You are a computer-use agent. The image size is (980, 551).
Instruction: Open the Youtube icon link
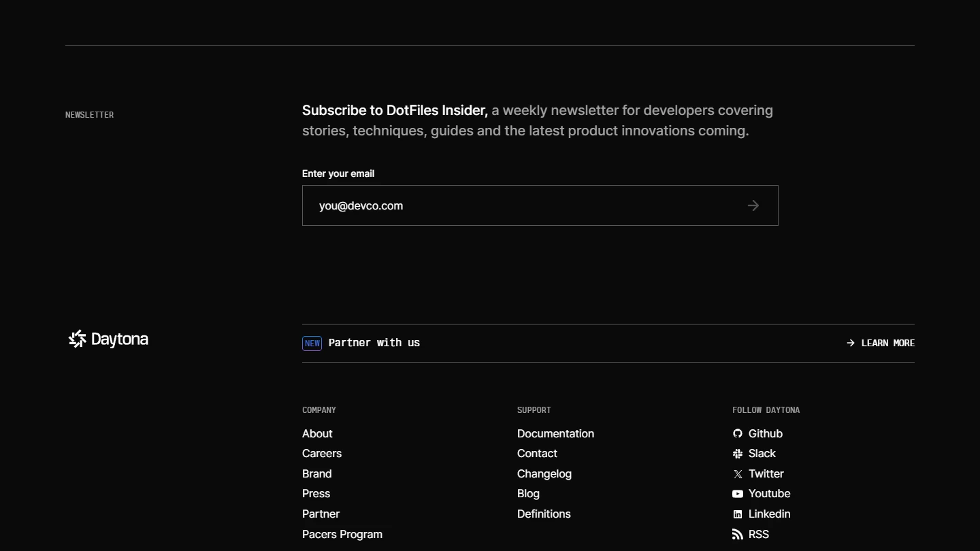pos(738,494)
